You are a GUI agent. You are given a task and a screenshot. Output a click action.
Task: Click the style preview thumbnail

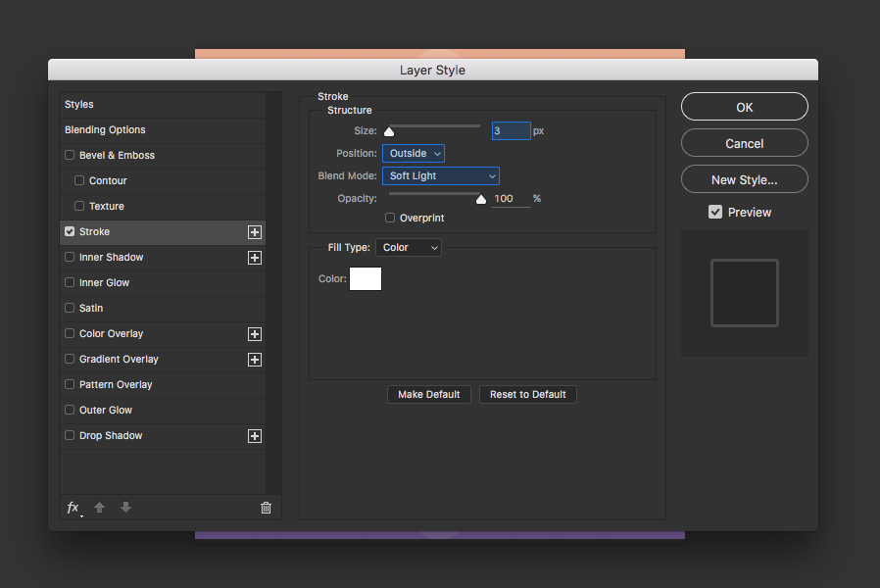pos(745,293)
